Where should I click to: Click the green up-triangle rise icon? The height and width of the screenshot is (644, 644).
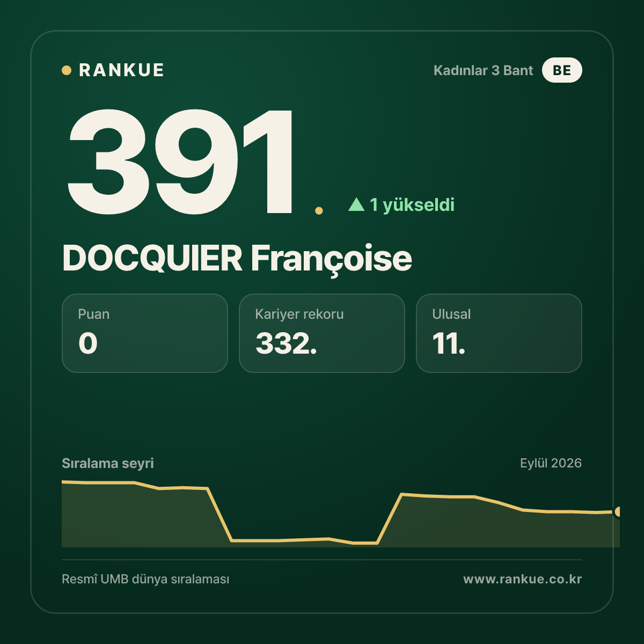(356, 204)
